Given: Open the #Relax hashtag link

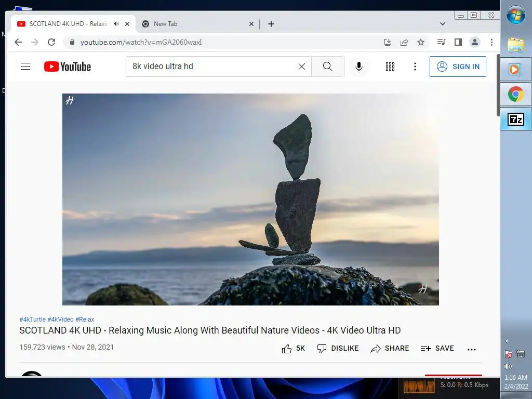Looking at the screenshot, I should point(85,320).
